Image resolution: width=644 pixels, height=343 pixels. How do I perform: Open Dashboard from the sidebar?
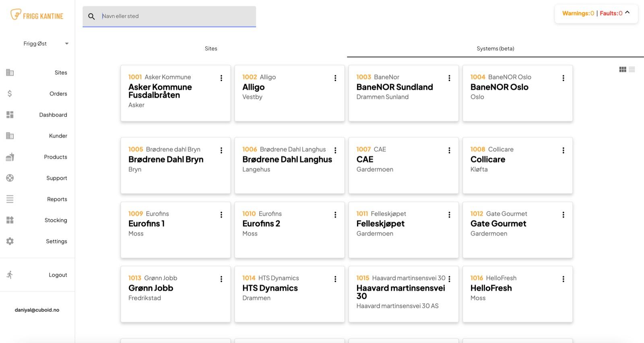pos(53,115)
